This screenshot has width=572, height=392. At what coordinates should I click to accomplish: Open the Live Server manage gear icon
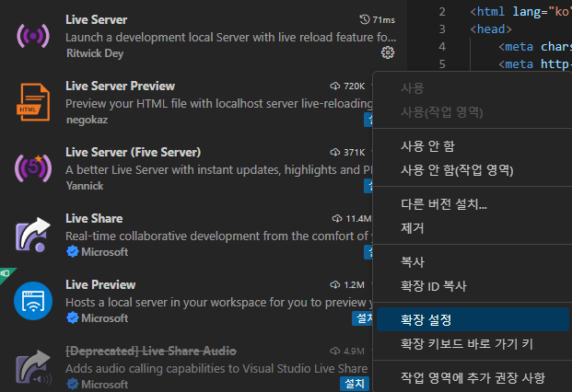[x=388, y=52]
